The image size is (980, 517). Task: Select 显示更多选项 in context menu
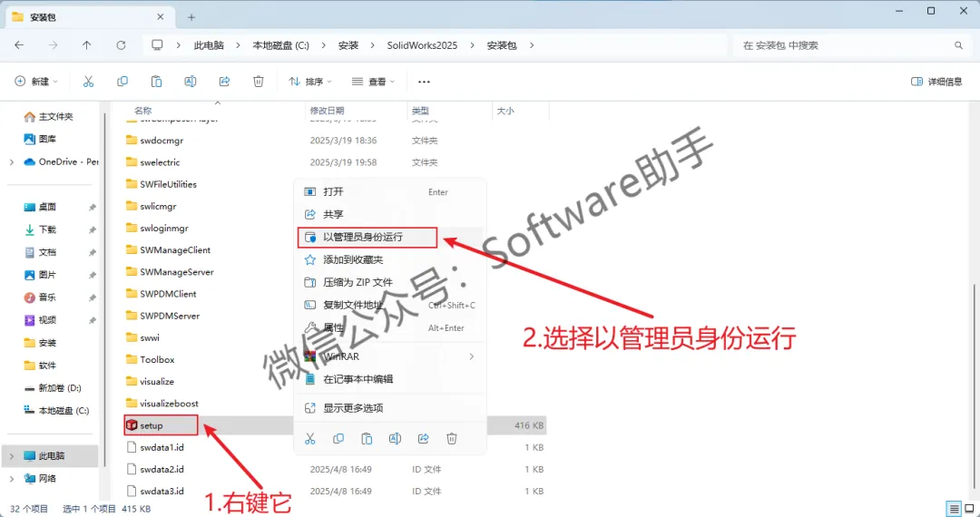[390, 408]
